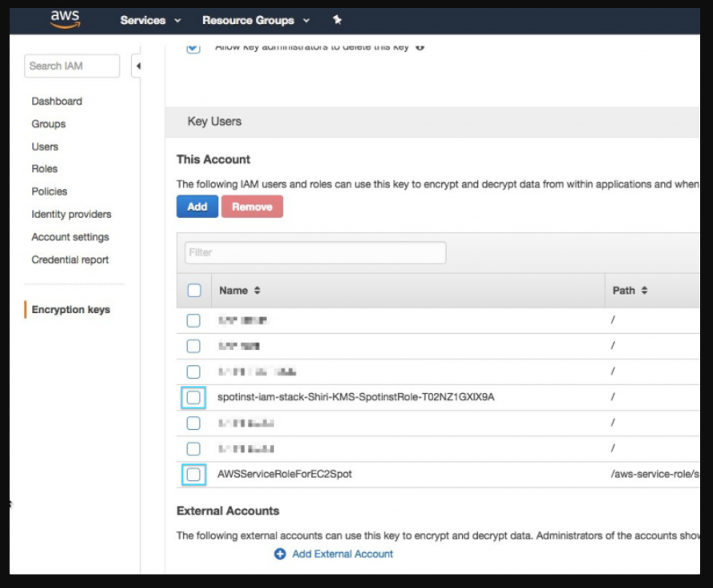Screen dimensions: 713x588
Task: Click the plus icon for external account
Action: (x=280, y=554)
